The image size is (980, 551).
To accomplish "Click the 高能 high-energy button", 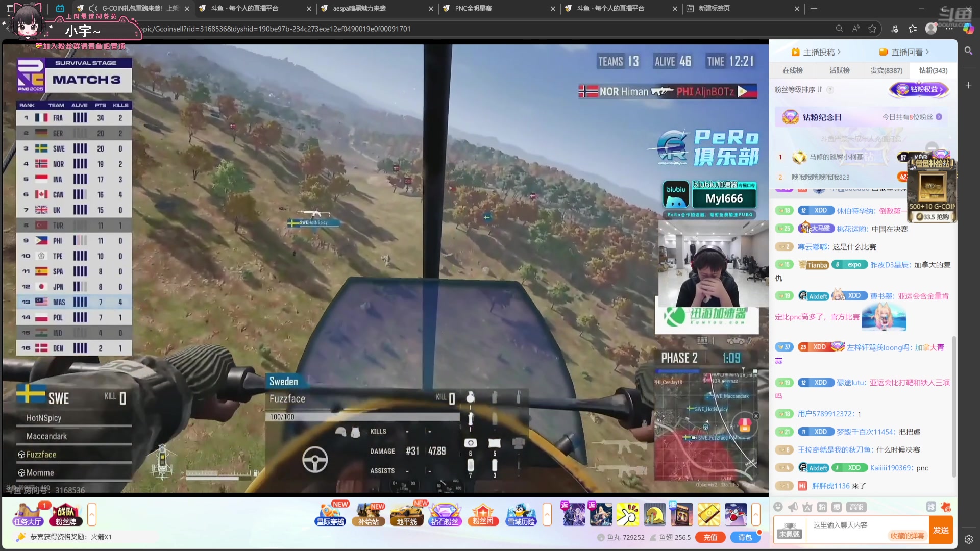I will (x=856, y=507).
